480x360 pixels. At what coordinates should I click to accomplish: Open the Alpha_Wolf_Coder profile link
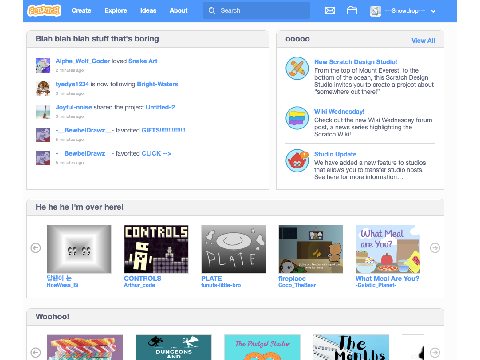pyautogui.click(x=83, y=61)
